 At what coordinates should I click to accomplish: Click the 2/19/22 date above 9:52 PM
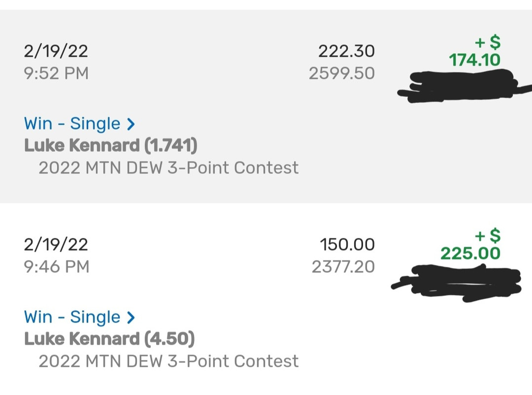56,51
